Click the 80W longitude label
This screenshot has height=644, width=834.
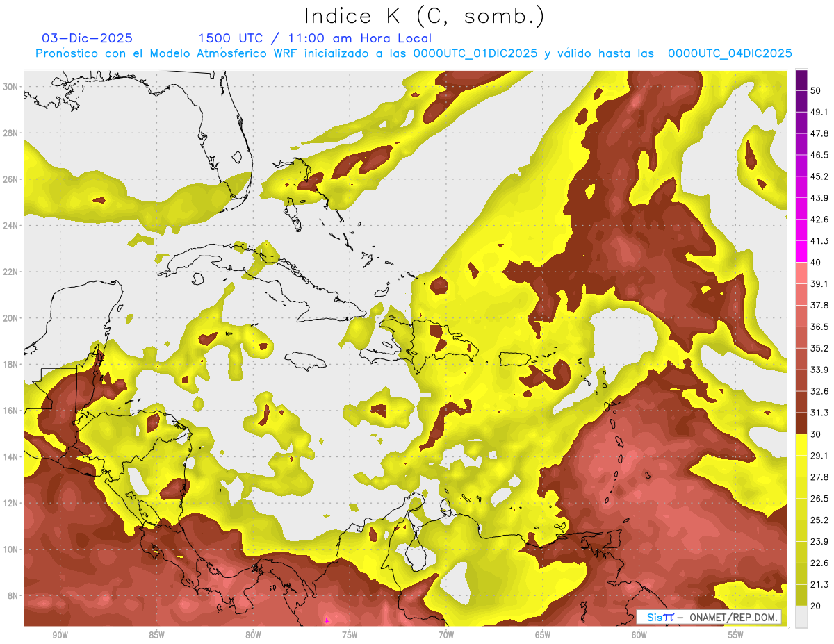(x=253, y=636)
